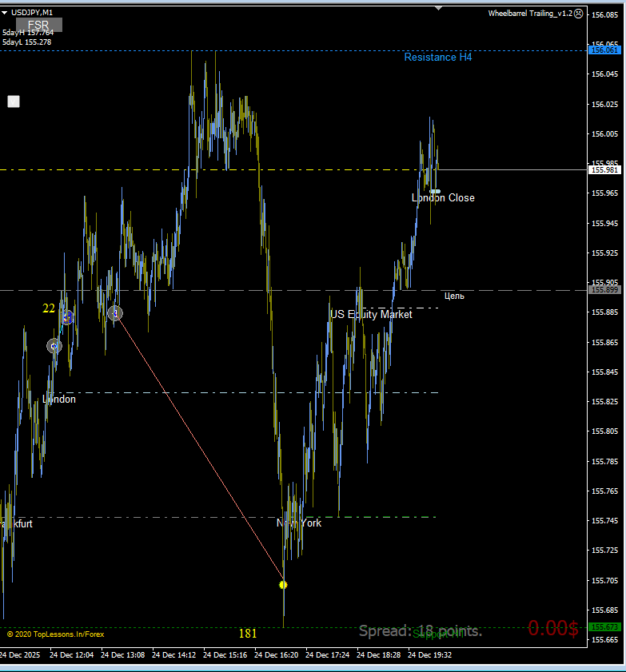Image resolution: width=626 pixels, height=672 pixels.
Task: Select the yellow 181 number label
Action: point(247,634)
